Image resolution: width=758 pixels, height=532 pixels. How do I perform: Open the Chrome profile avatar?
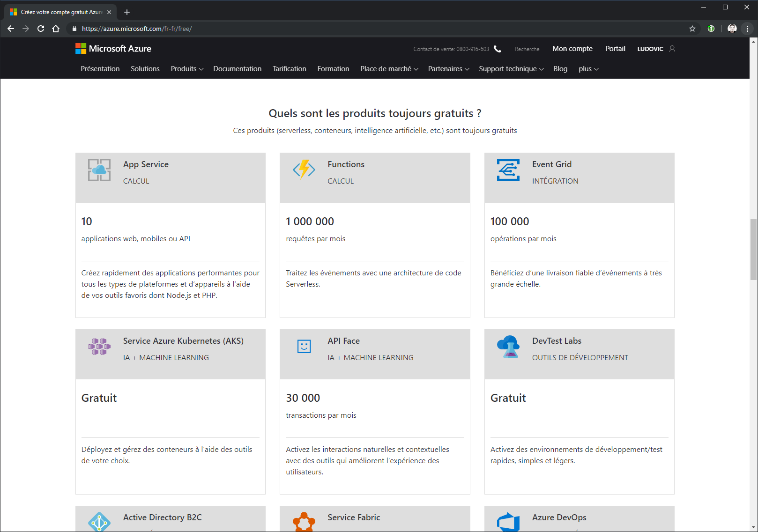tap(732, 29)
